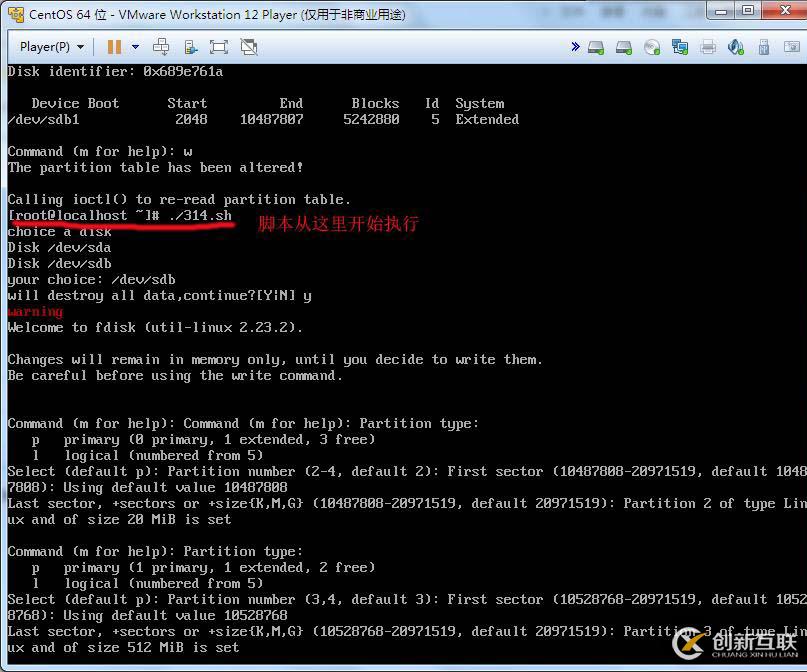This screenshot has height=672, width=807.
Task: Click the Unity mode icon
Action: point(249,47)
